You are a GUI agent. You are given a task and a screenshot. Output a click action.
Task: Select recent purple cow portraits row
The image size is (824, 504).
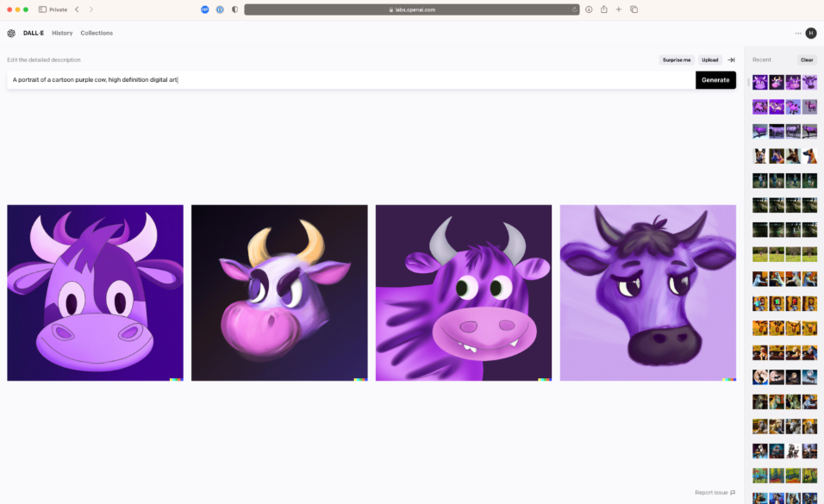(x=784, y=82)
